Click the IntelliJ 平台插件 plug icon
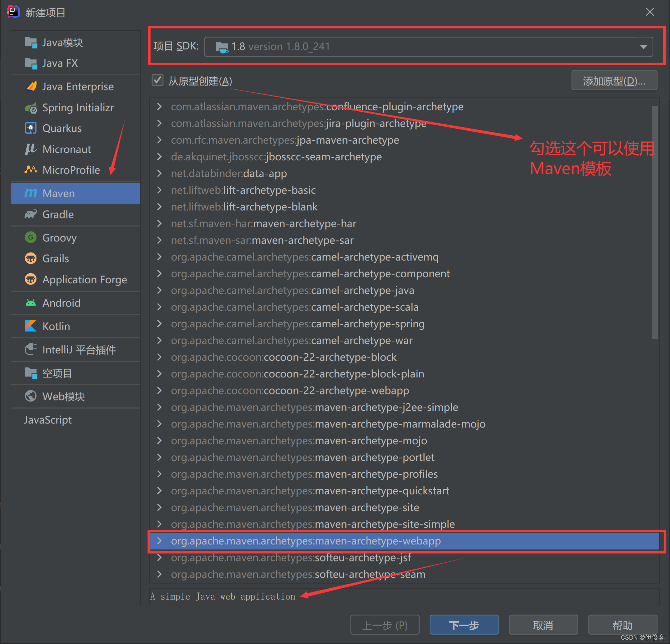670x644 pixels. click(x=31, y=349)
